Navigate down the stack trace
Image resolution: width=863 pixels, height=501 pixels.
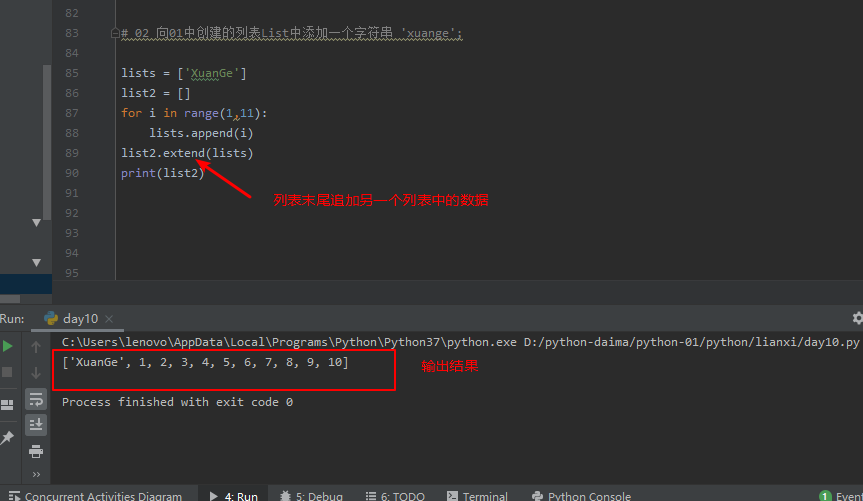point(36,373)
